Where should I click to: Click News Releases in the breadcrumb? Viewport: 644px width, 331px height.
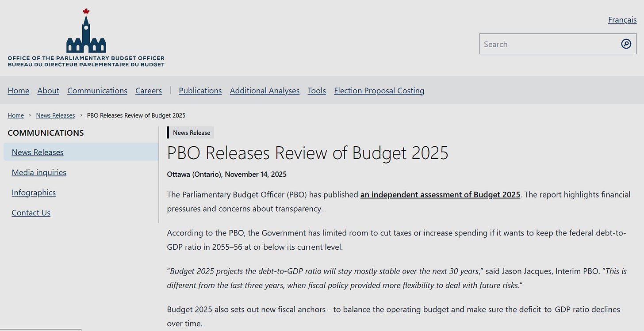(x=55, y=115)
